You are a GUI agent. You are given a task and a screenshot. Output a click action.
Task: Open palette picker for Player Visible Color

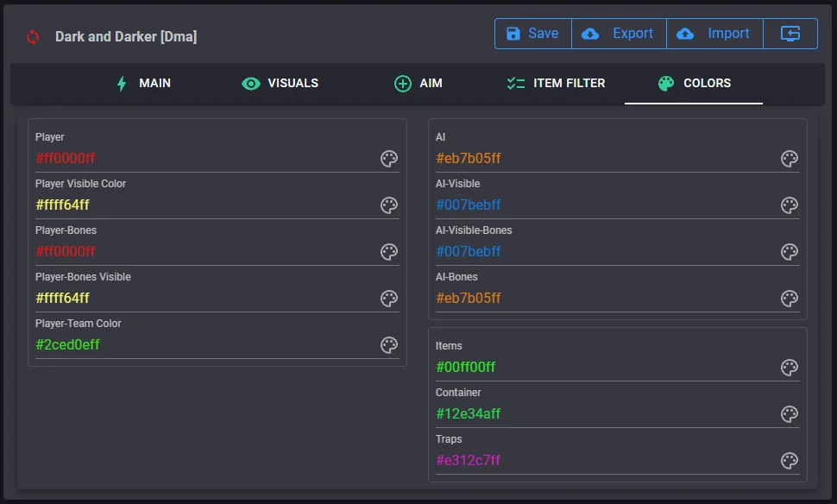pos(389,205)
